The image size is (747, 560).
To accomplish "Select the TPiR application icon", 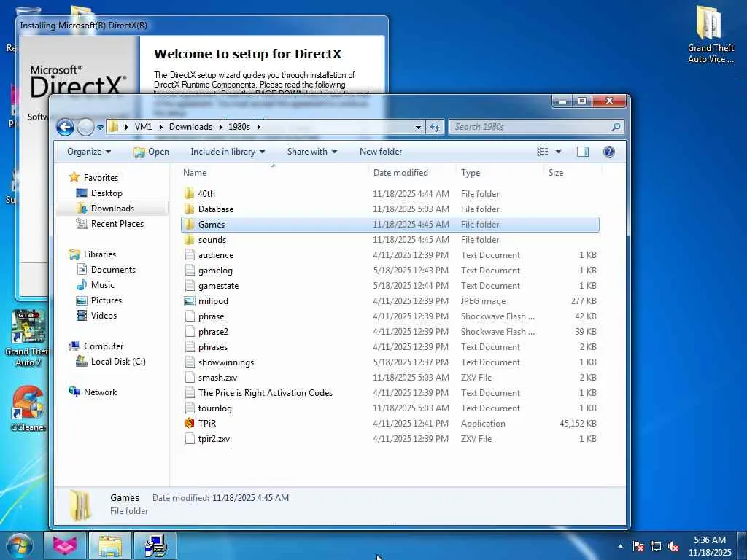I will click(189, 423).
